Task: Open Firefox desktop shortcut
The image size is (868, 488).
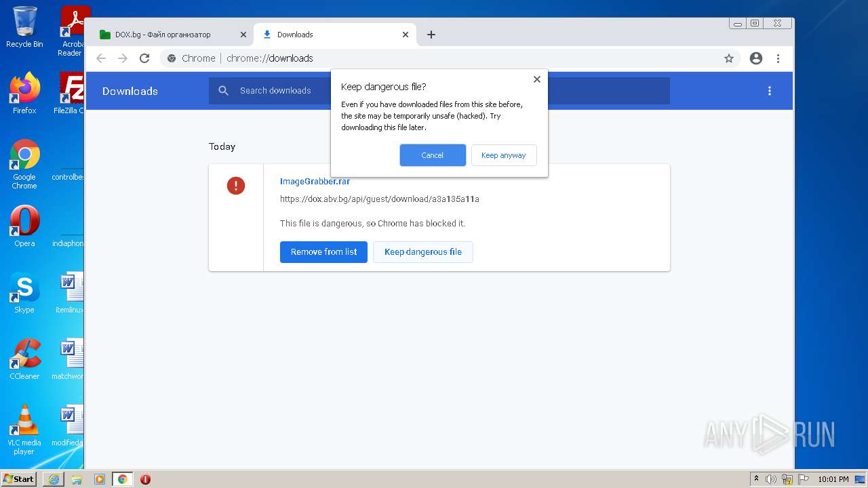Action: coord(24,93)
